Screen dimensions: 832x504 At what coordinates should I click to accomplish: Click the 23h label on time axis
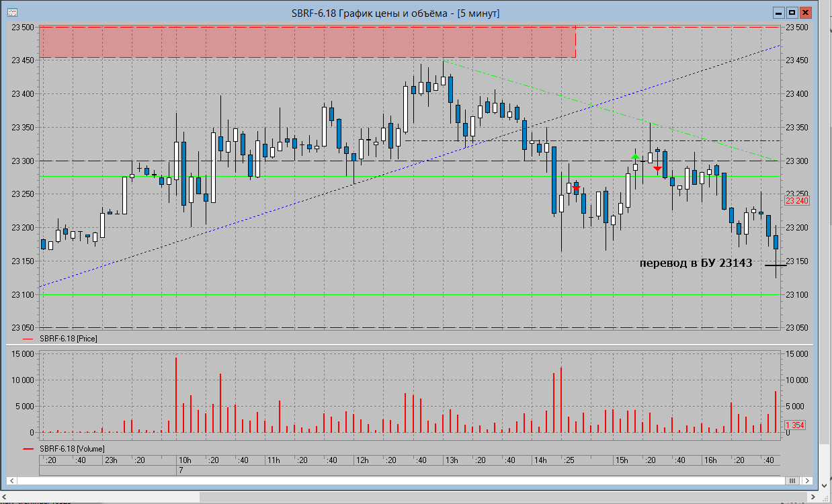click(x=110, y=460)
